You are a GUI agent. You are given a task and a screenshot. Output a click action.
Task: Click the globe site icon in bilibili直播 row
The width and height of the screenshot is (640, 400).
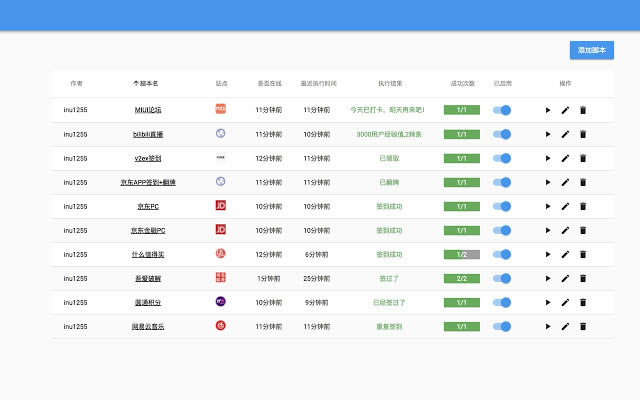pyautogui.click(x=220, y=133)
